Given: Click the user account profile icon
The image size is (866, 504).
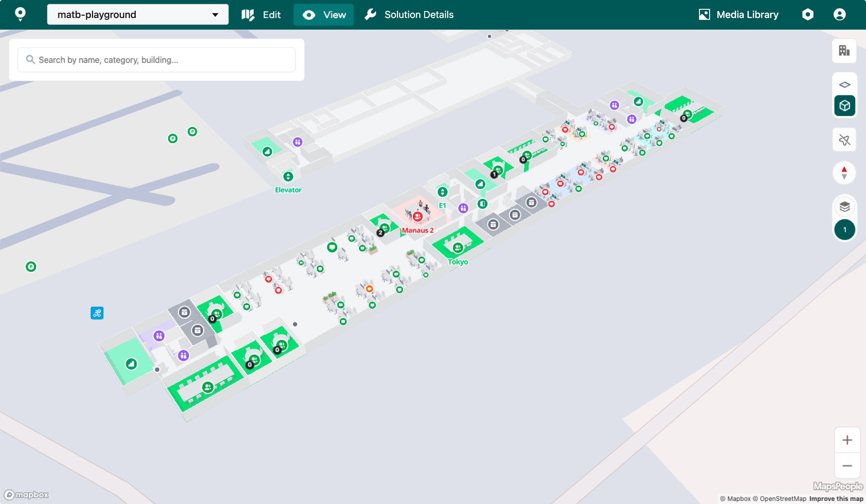Looking at the screenshot, I should point(839,14).
